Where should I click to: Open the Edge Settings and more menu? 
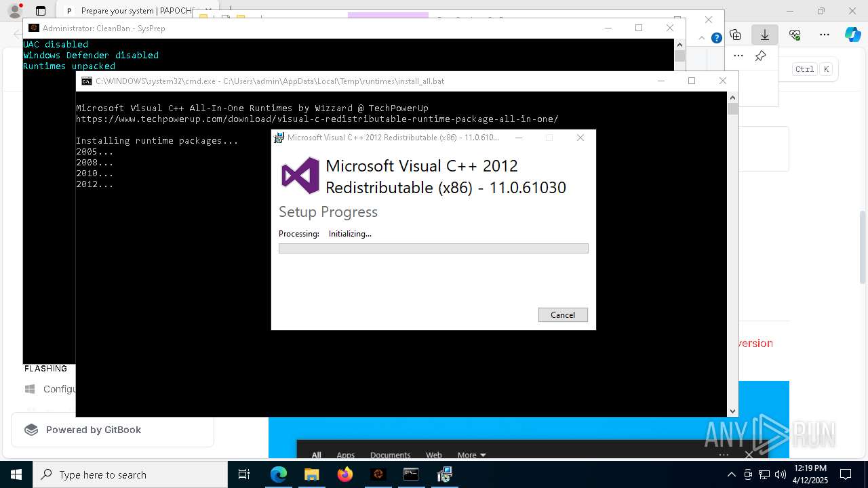click(825, 35)
